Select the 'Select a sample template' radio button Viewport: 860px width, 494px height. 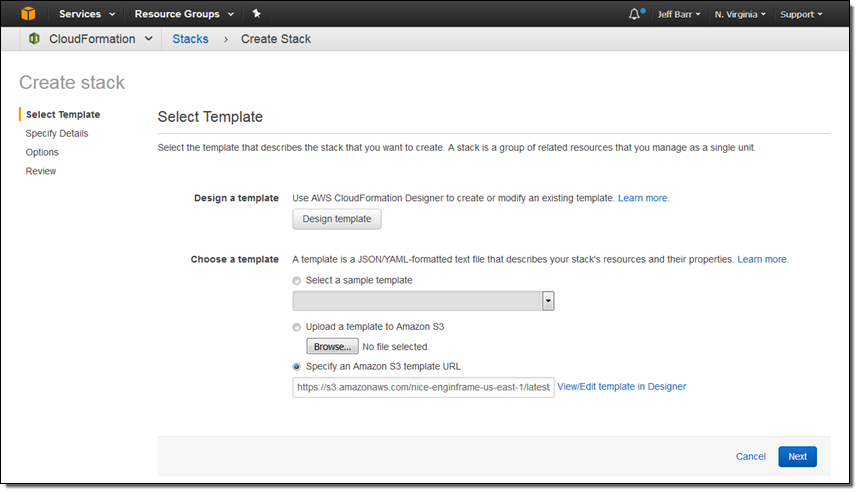[x=297, y=281]
